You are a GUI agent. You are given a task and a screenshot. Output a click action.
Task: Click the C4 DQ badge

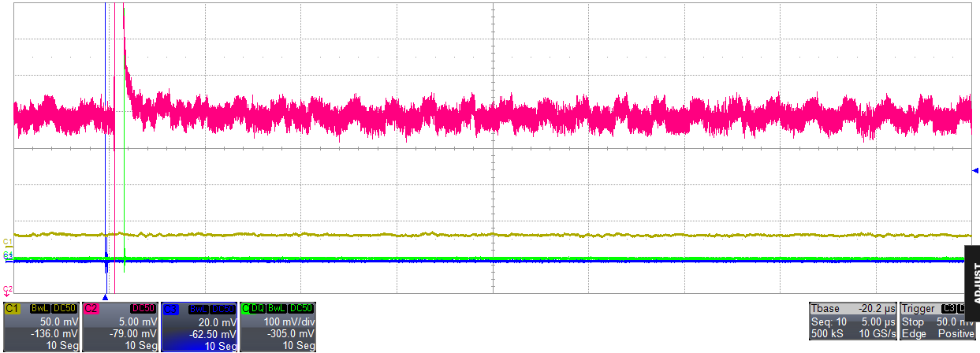tap(258, 309)
